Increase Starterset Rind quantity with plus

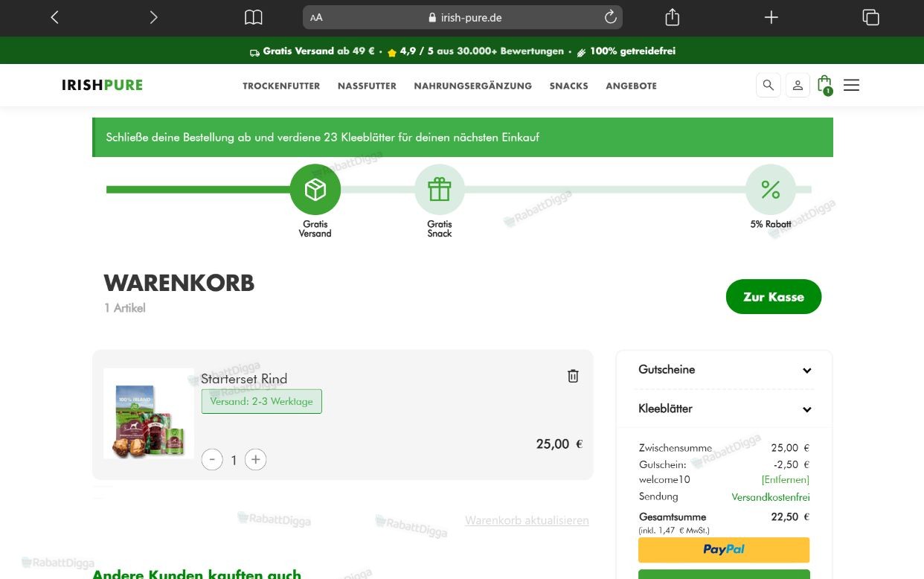[256, 459]
